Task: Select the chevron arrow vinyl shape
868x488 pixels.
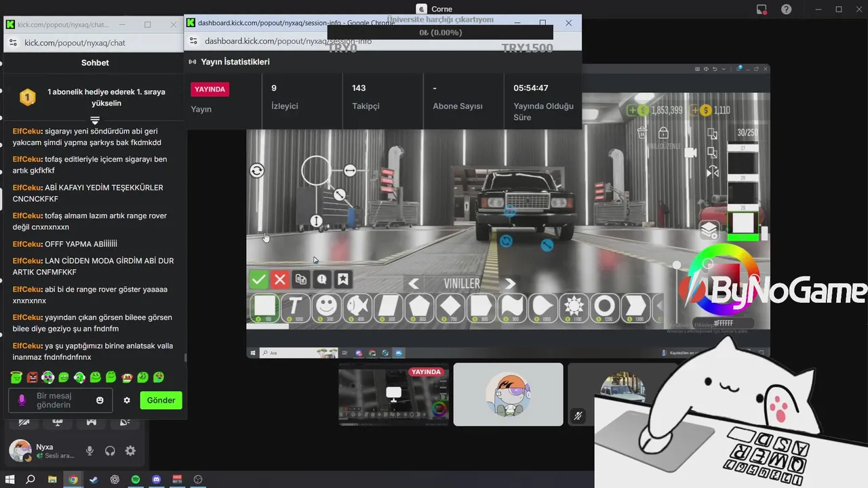Action: (x=635, y=308)
